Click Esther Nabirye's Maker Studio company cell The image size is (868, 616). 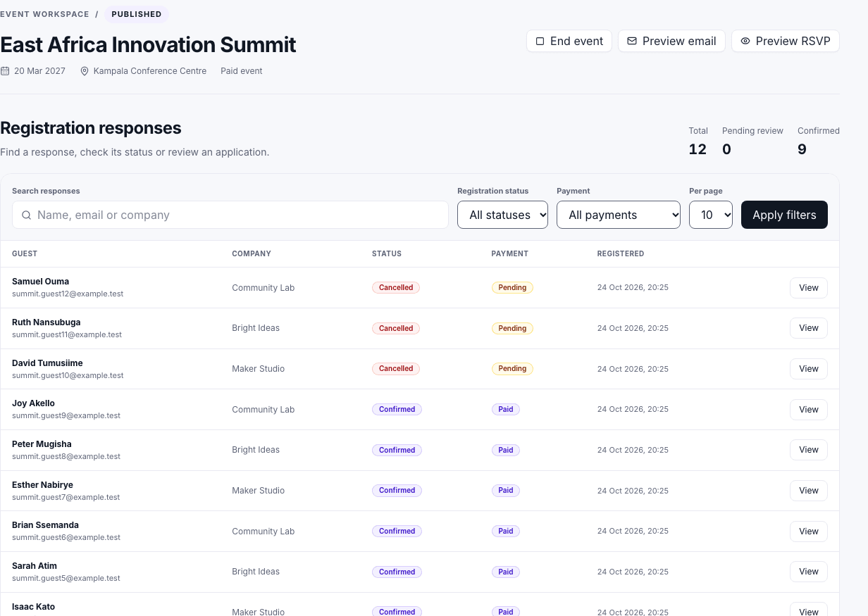click(x=259, y=491)
